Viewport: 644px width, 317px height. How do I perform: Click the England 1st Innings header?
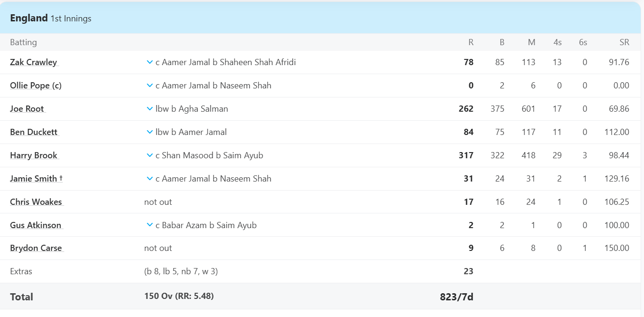coord(50,19)
